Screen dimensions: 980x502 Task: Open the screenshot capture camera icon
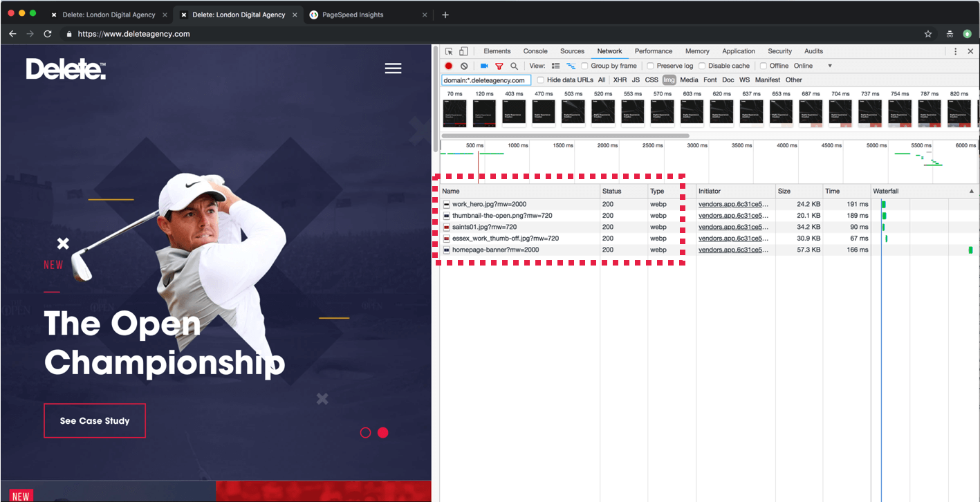pos(483,66)
